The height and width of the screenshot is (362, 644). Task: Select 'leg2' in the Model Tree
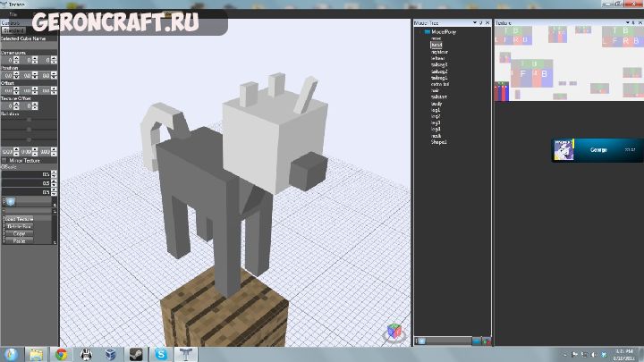click(x=436, y=116)
